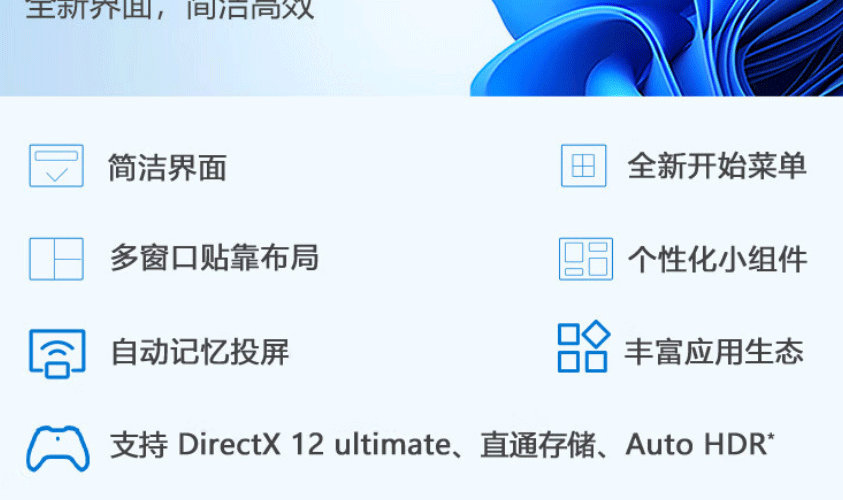This screenshot has height=500, width=843.
Task: Click the blue Windows 11 bloom wallpaper image
Action: 656,48
